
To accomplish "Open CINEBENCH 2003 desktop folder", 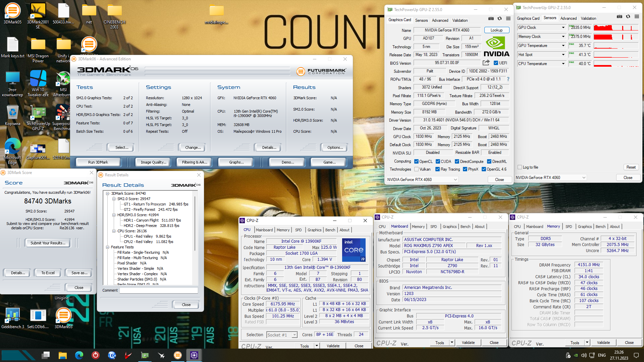I will (114, 15).
